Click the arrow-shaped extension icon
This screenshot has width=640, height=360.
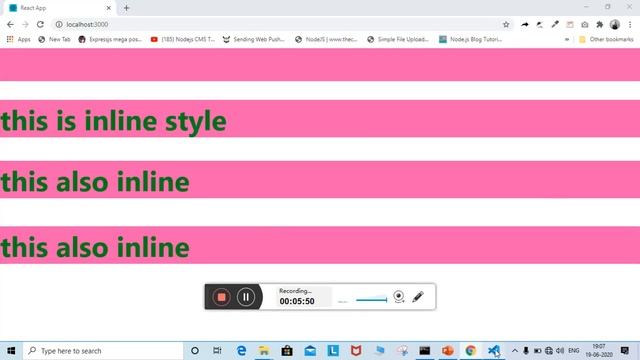pos(525,24)
